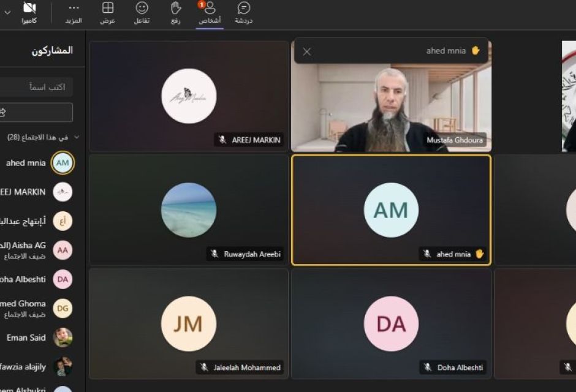576x392 pixels.
Task: Dismiss the ahed mnia raised-hand notification
Action: pyautogui.click(x=307, y=51)
